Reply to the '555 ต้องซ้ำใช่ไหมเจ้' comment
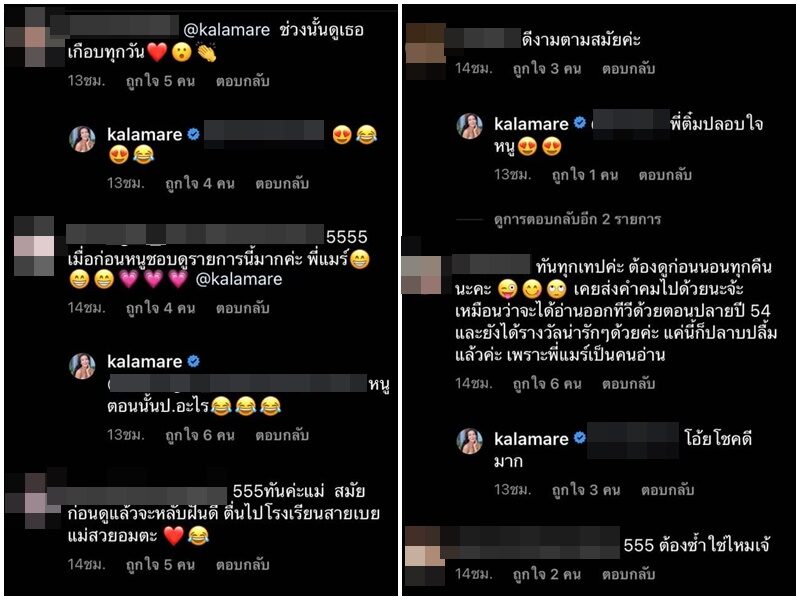 [x=628, y=574]
